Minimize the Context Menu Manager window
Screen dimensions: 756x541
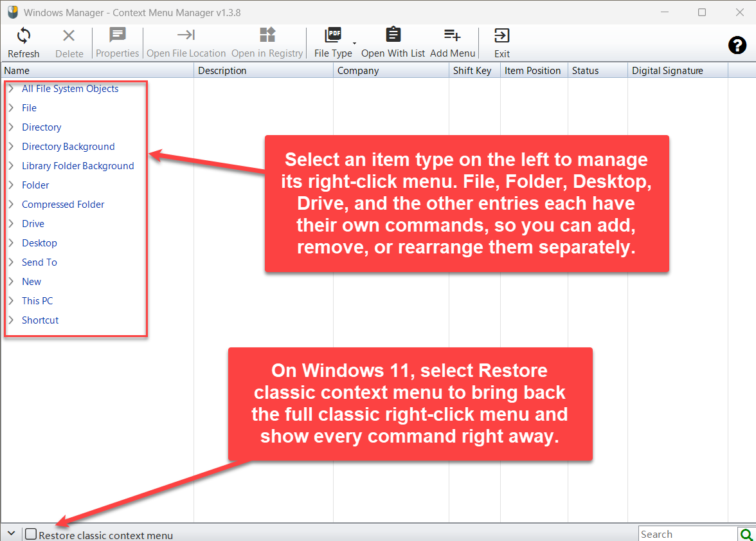(x=665, y=12)
